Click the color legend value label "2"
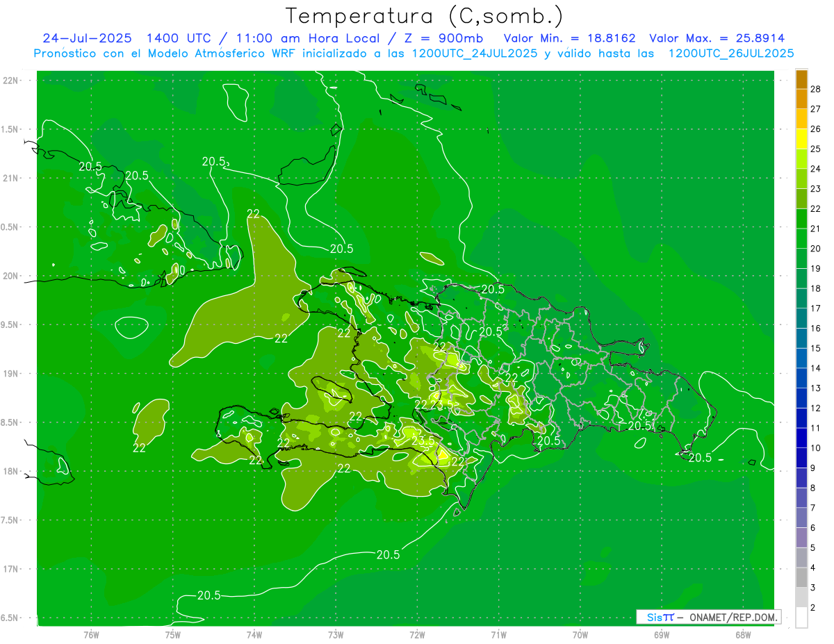 [x=813, y=608]
